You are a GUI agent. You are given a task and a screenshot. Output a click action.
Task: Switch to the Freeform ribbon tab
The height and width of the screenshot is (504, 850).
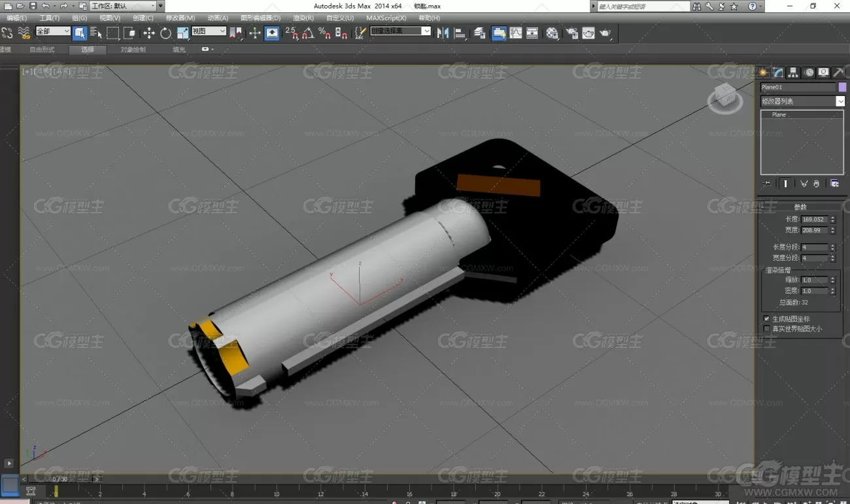(42, 50)
